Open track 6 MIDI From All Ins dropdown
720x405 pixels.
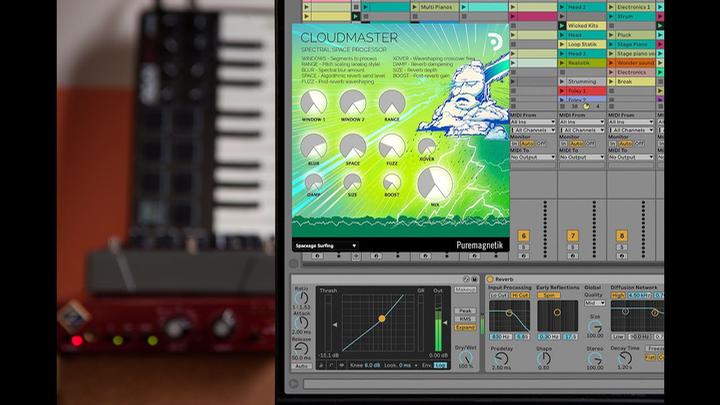click(533, 122)
